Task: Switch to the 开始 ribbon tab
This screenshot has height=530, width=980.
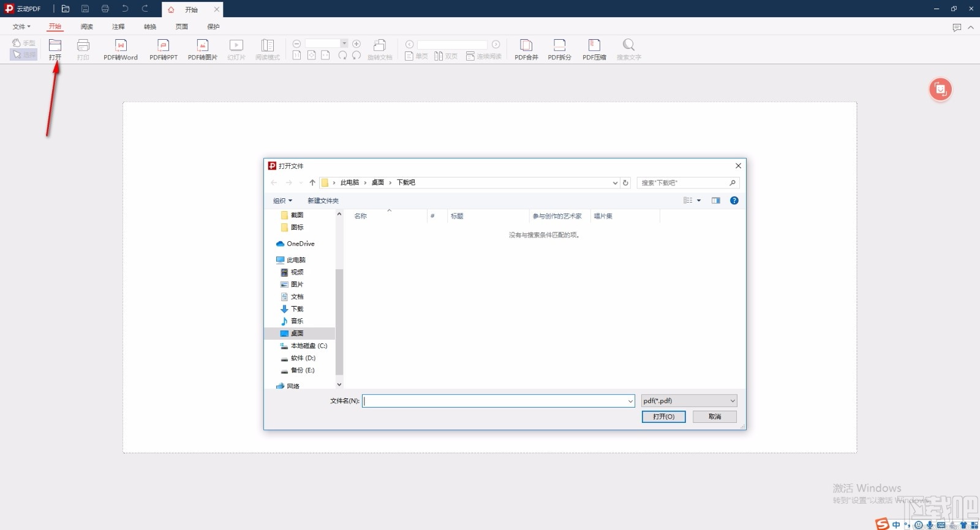Action: coord(55,27)
